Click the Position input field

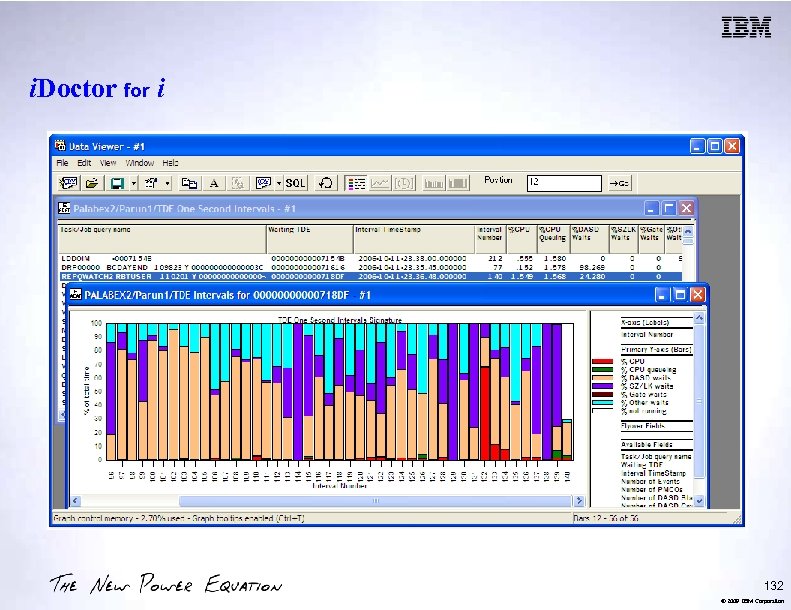point(564,183)
